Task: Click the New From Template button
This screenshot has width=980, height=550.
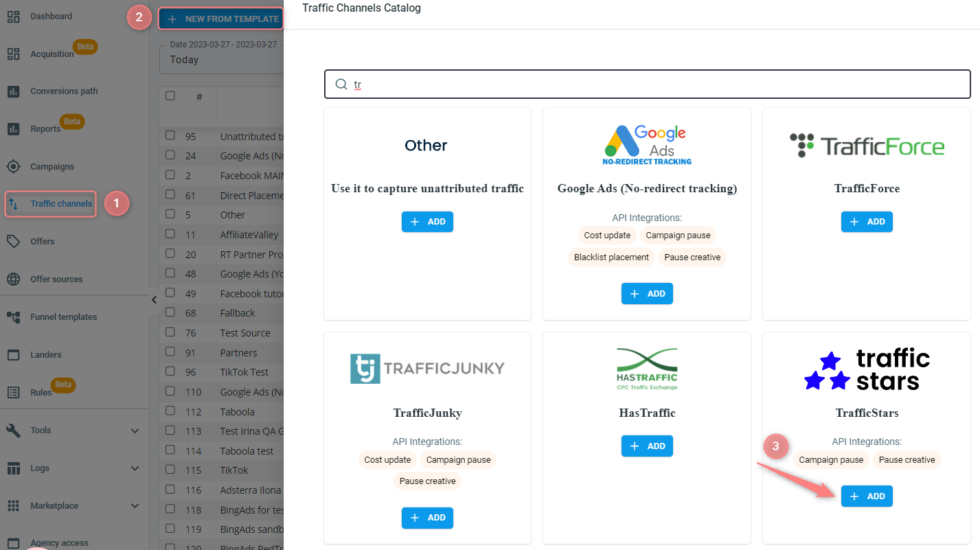Action: (x=220, y=19)
